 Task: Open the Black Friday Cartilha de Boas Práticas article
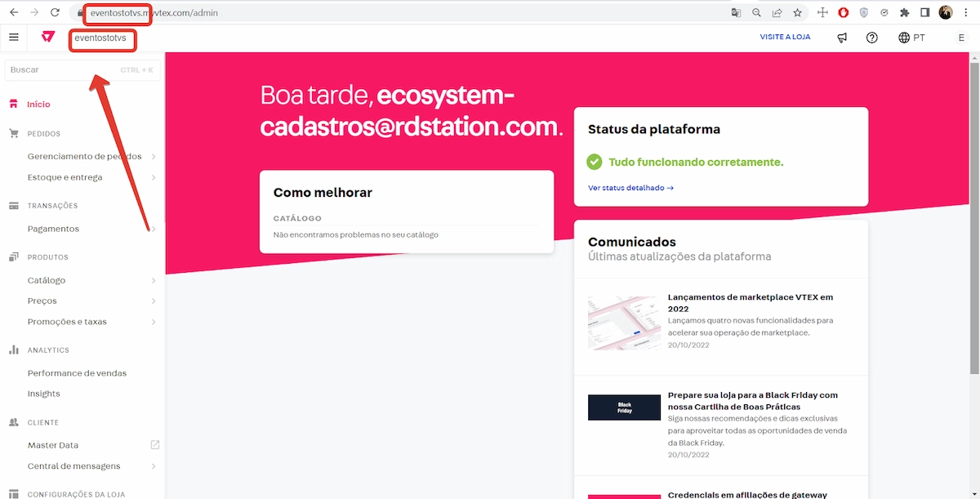(x=753, y=400)
